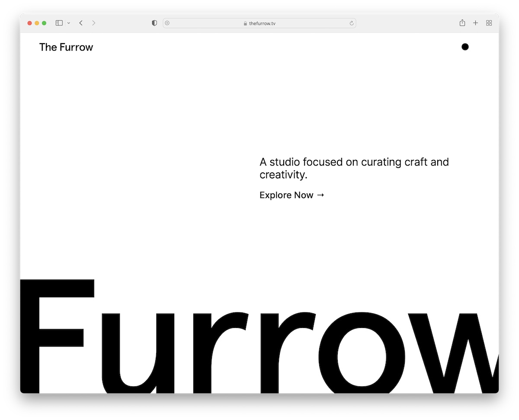Click the forward navigation arrow

(94, 23)
